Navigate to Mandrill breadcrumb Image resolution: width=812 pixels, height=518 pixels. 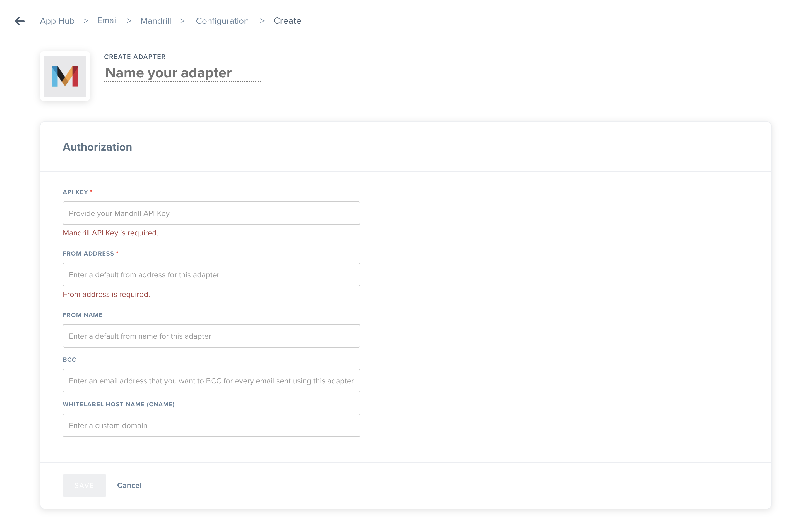pyautogui.click(x=155, y=21)
